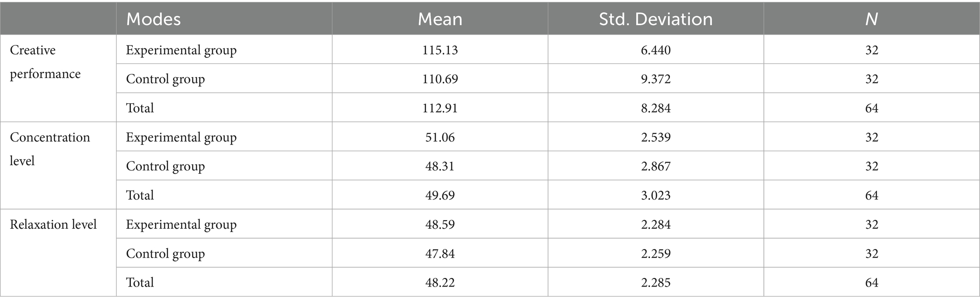This screenshot has width=980, height=305.
Task: Select the Creative performance row label
Action: point(45,62)
